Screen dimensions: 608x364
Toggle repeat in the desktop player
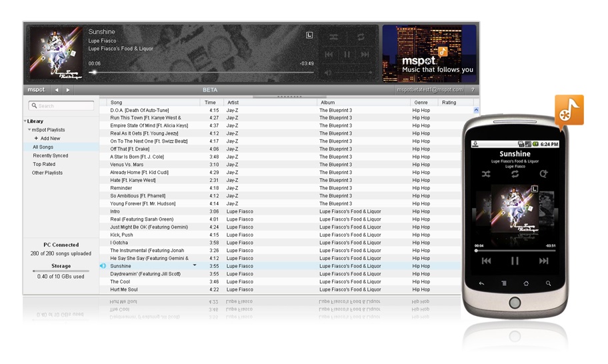tap(361, 37)
